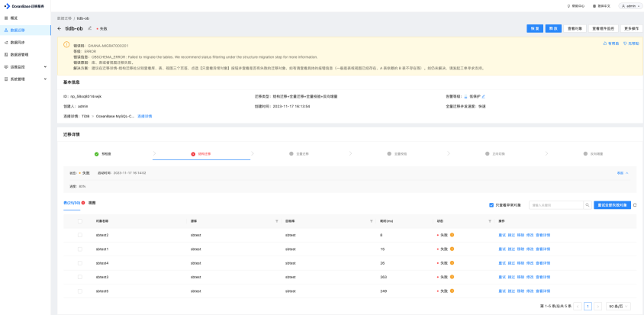Click the gray 正向切换 step icon

pos(487,153)
